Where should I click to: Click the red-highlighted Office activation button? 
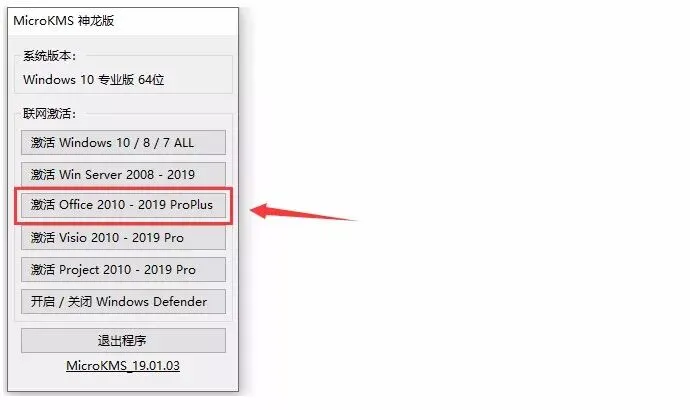point(123,205)
